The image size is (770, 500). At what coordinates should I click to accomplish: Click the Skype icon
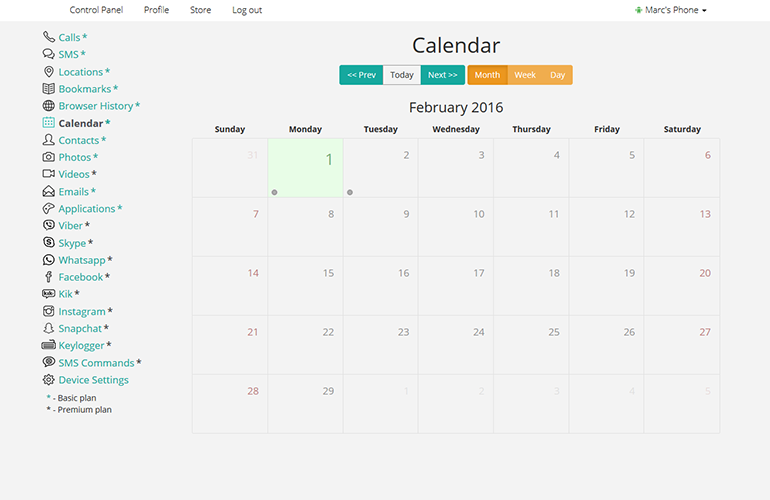(49, 243)
